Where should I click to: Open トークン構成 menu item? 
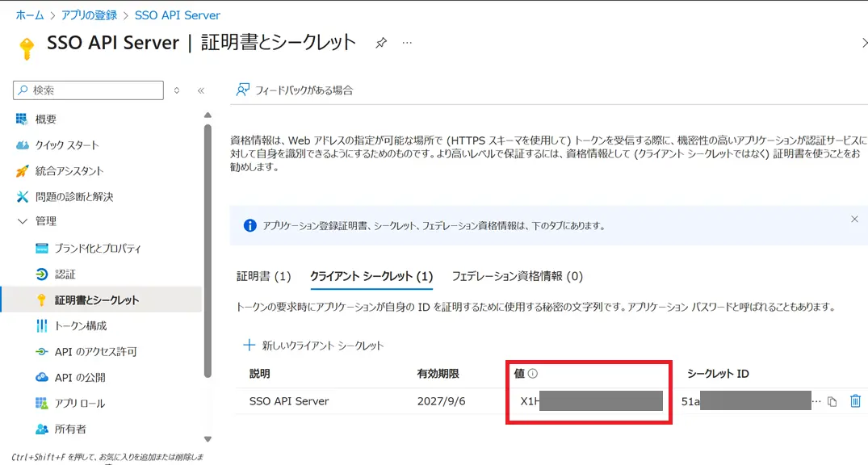coord(80,326)
